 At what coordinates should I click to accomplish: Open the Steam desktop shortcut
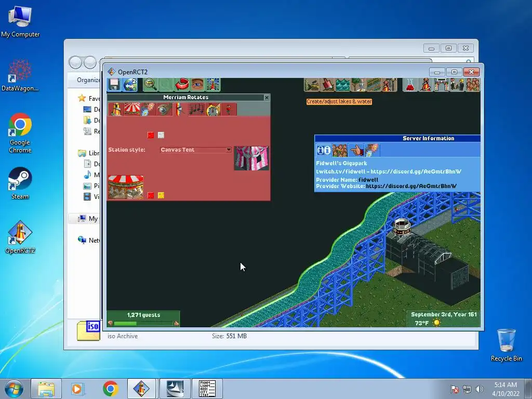coord(20,183)
